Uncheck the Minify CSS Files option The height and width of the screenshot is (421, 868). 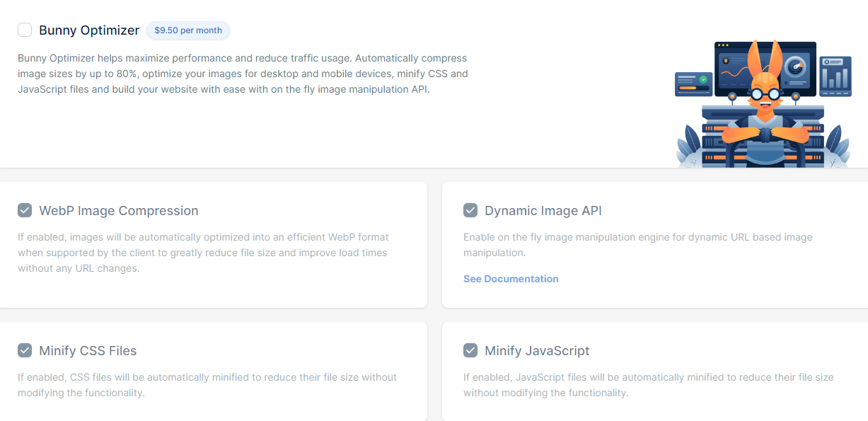point(25,350)
